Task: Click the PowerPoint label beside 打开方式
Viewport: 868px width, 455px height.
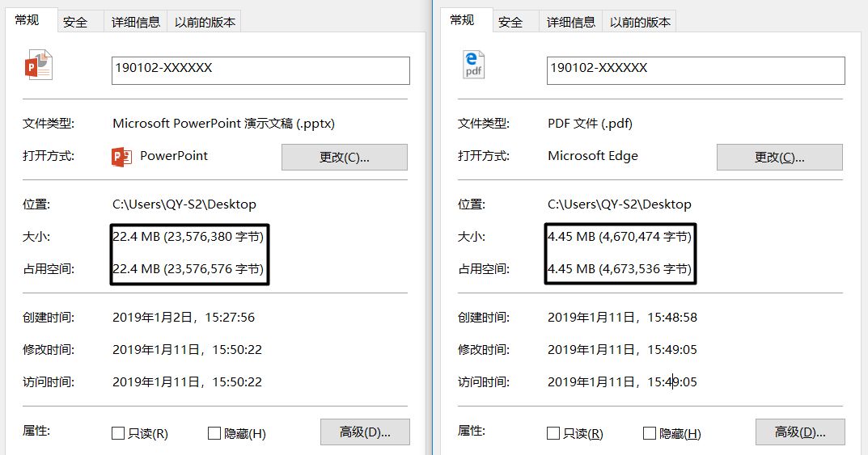Action: [174, 156]
